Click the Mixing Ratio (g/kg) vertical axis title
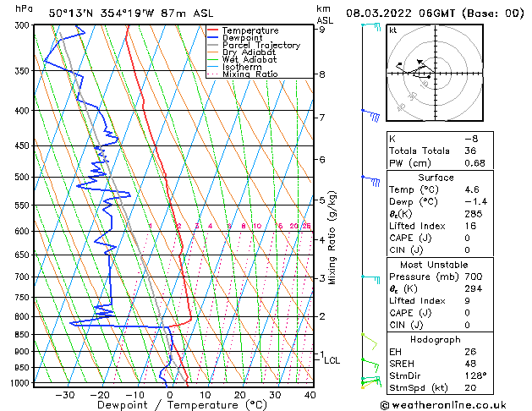Image resolution: width=532 pixels, height=411 pixels. 332,238
